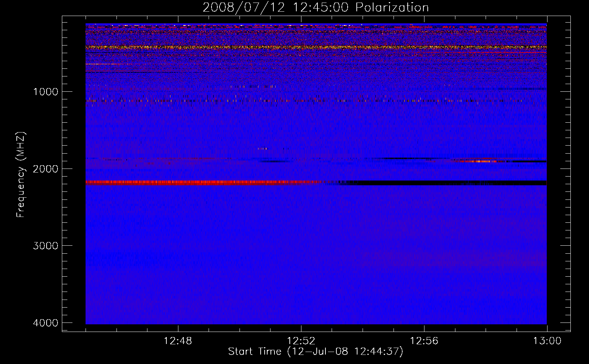Click the "Start Time (12-Jul-08 12:44:37)" label
The height and width of the screenshot is (364, 589).
316,352
